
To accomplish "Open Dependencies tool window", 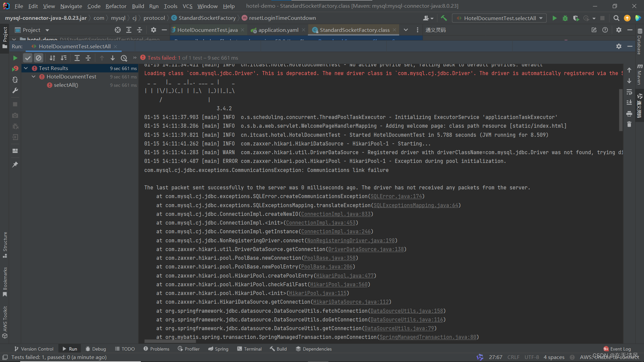I will (x=314, y=349).
